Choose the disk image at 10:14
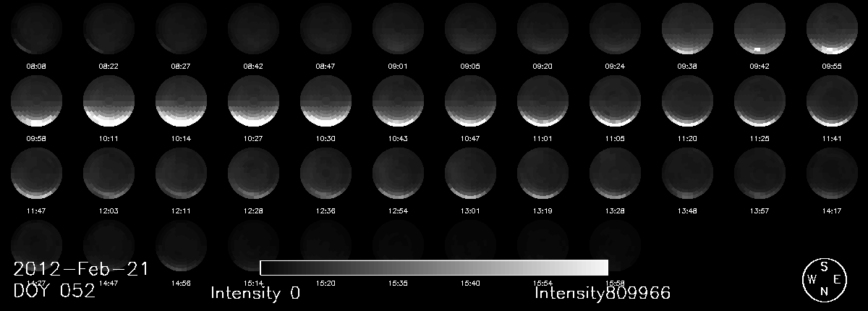 click(x=181, y=101)
